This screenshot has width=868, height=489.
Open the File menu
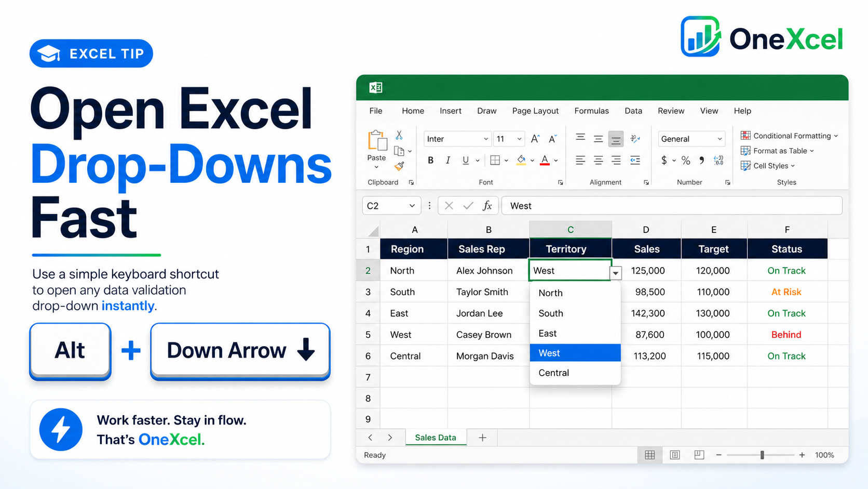pos(376,111)
